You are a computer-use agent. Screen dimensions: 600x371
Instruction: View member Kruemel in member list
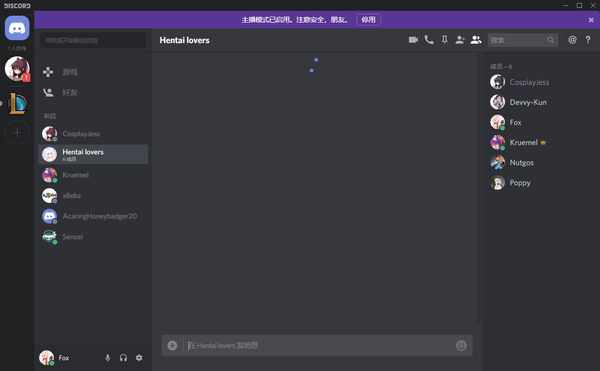tap(540, 142)
